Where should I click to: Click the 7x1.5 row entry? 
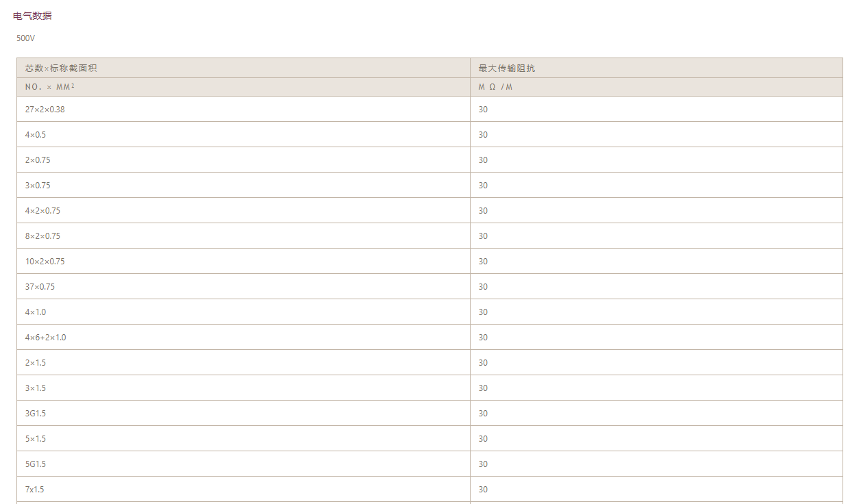click(35, 490)
